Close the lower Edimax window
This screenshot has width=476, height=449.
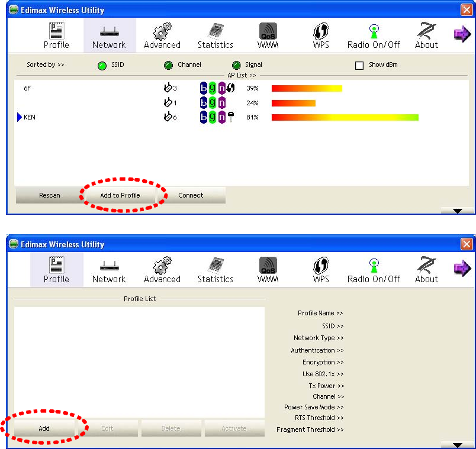click(467, 244)
